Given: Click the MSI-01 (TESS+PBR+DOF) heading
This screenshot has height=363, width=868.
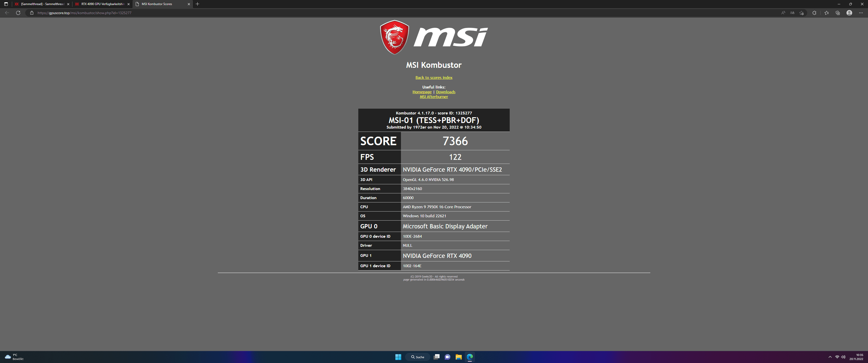Looking at the screenshot, I should coord(434,120).
